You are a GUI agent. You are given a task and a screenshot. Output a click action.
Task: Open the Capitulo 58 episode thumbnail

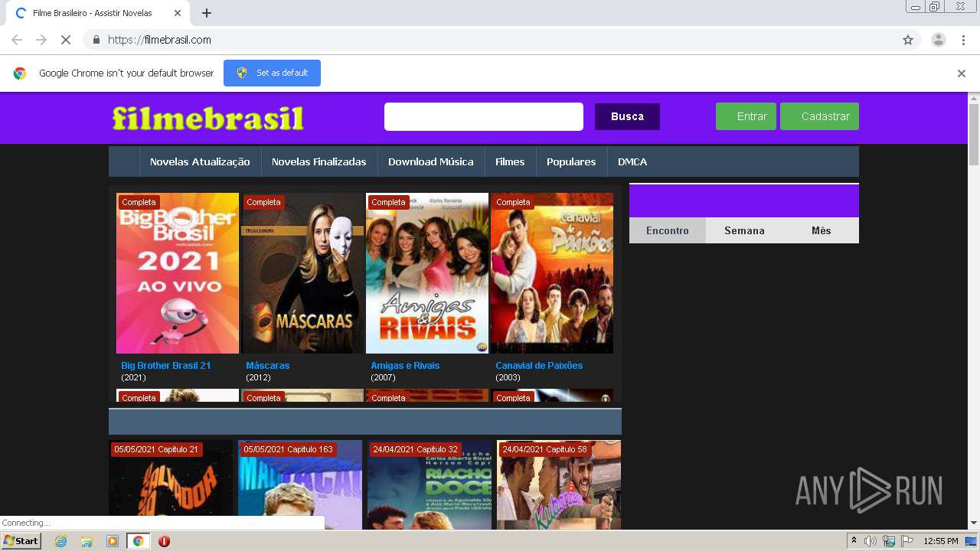(x=559, y=484)
